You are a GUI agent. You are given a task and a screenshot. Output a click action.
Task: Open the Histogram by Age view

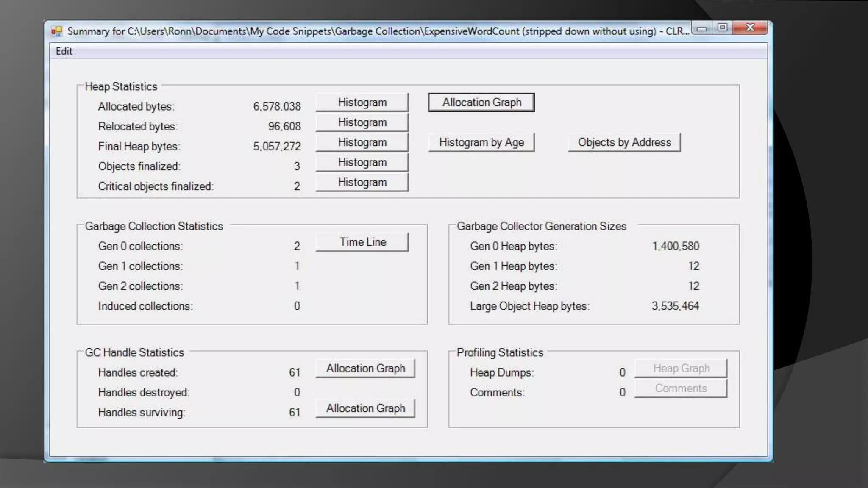(x=481, y=142)
